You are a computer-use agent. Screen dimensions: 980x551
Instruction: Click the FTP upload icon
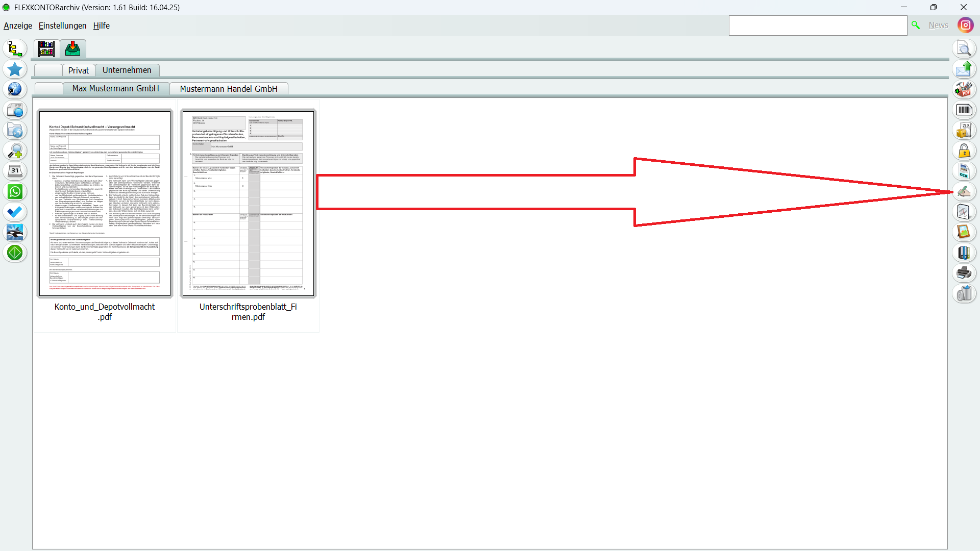coord(15,110)
